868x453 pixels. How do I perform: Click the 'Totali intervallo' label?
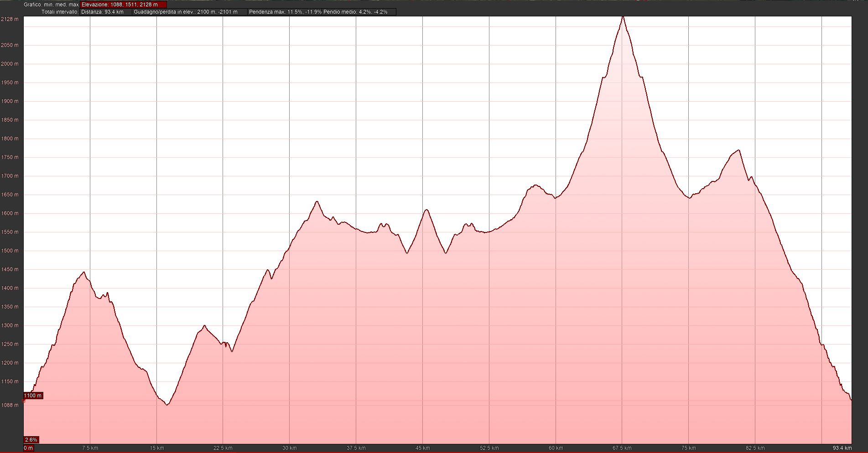pos(60,12)
